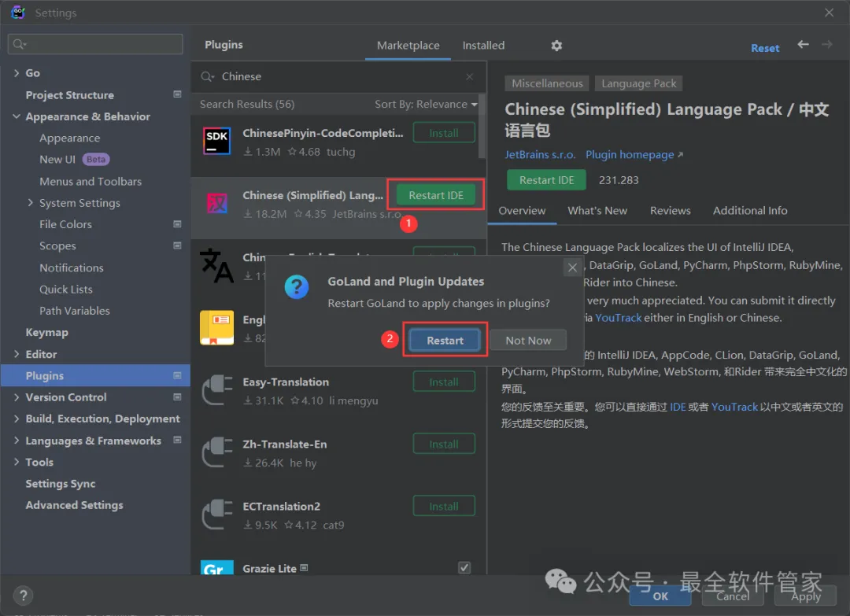850x616 pixels.
Task: Install the Zh-Translate-En plugin
Action: (x=444, y=444)
